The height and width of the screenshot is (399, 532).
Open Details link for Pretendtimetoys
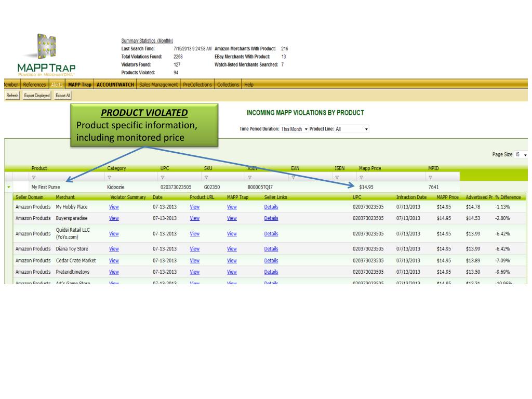(x=271, y=272)
